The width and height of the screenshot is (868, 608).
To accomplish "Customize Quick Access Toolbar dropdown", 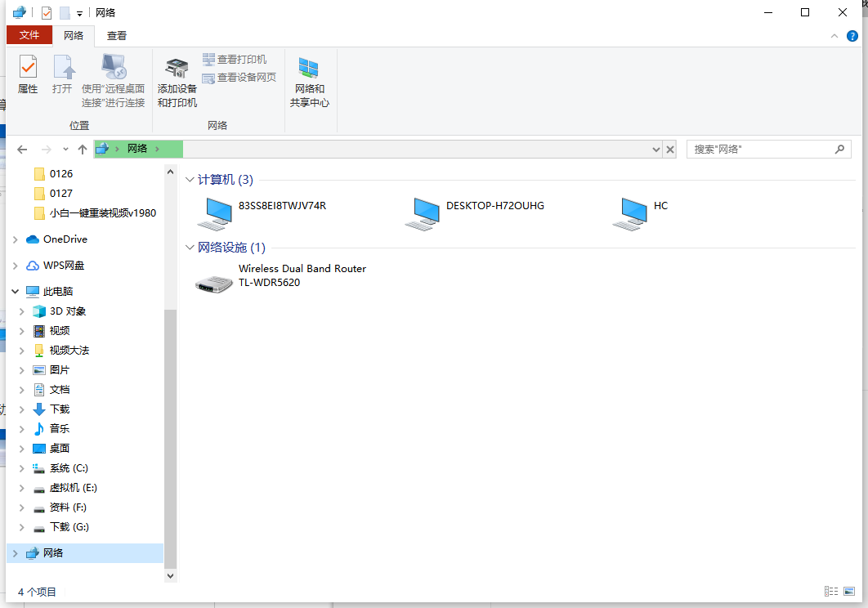I will 80,13.
